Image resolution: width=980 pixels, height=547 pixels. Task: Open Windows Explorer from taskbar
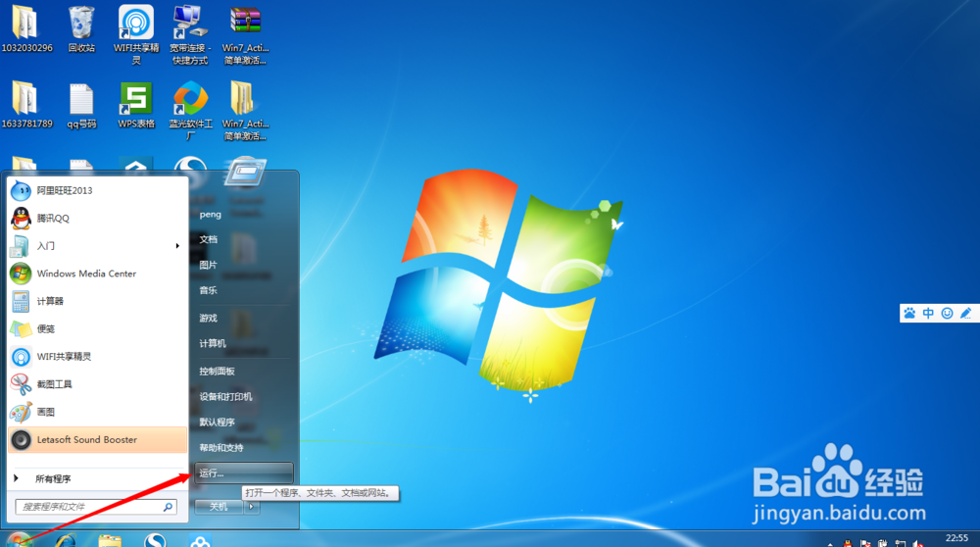pos(110,540)
